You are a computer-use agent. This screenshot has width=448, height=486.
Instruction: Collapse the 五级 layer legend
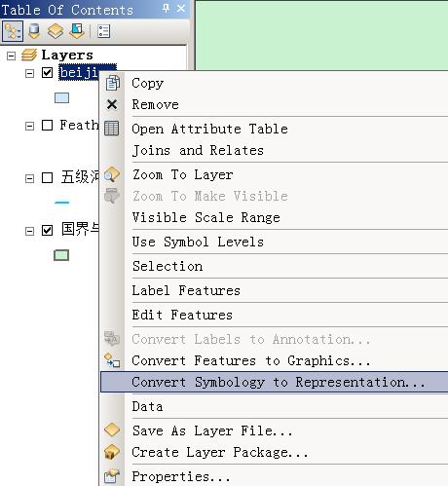click(x=29, y=178)
